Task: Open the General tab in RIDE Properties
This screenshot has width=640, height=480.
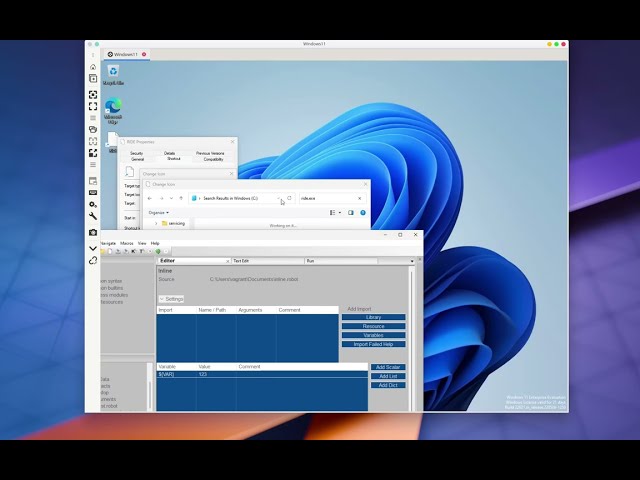Action: 138,159
